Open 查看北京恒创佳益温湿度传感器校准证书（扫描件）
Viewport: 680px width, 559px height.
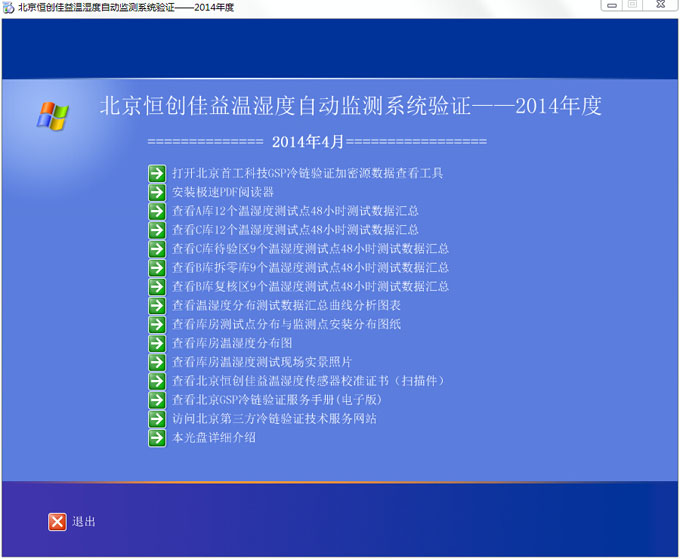point(309,381)
